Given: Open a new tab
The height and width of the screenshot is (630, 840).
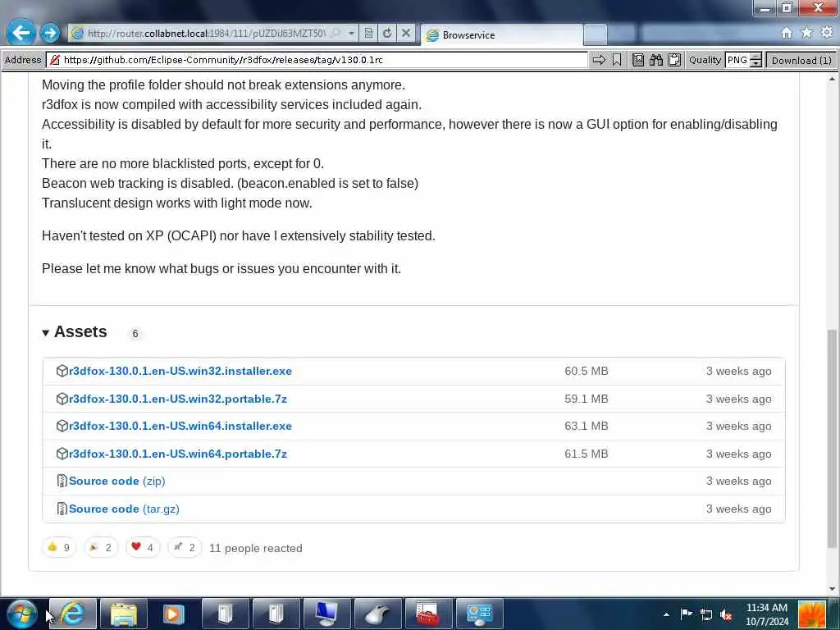Looking at the screenshot, I should tap(596, 34).
